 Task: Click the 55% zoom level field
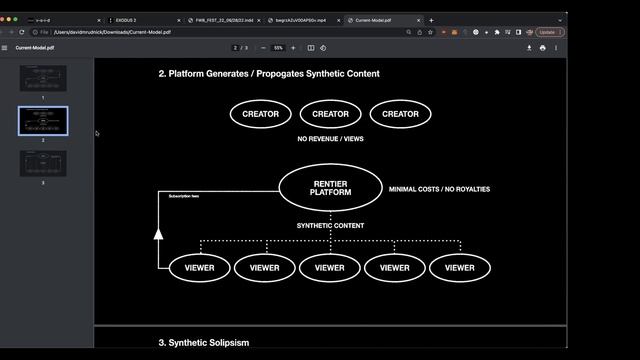[x=278, y=48]
